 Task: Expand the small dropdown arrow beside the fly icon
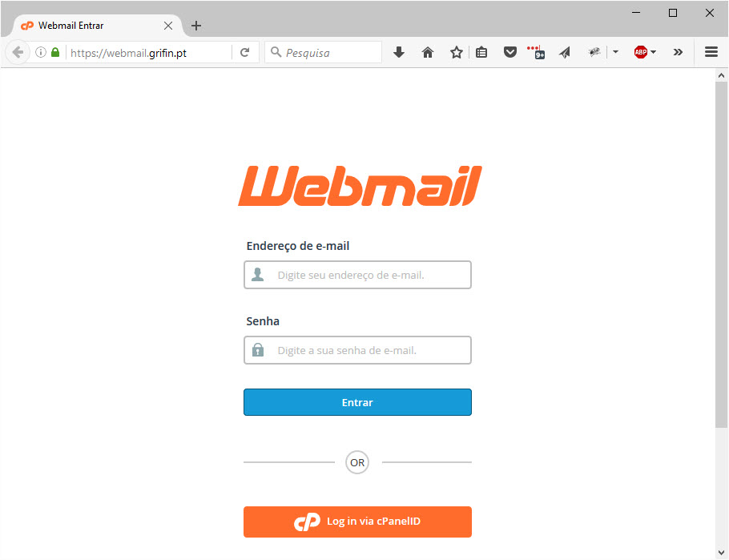(x=615, y=52)
